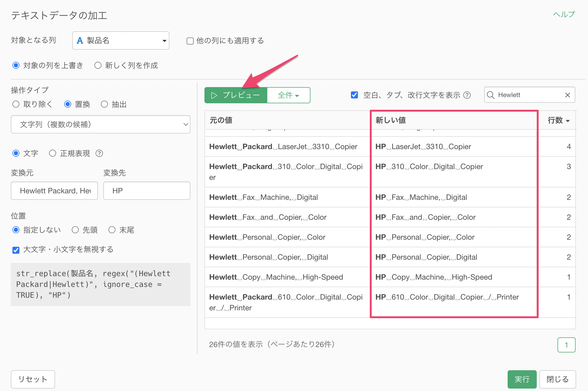The width and height of the screenshot is (588, 391).
Task: Click the 変換元 input field
Action: coord(54,191)
